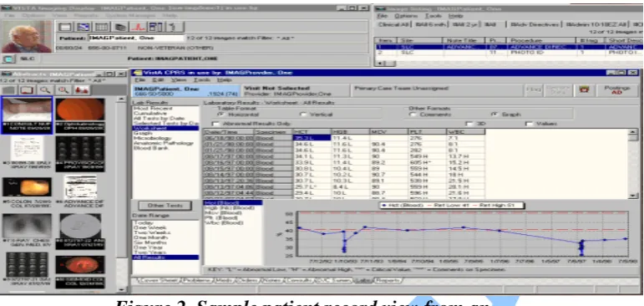Viewport: 644px width, 306px height.
Task: Select the Adv Directives filter tab
Action: 534,25
